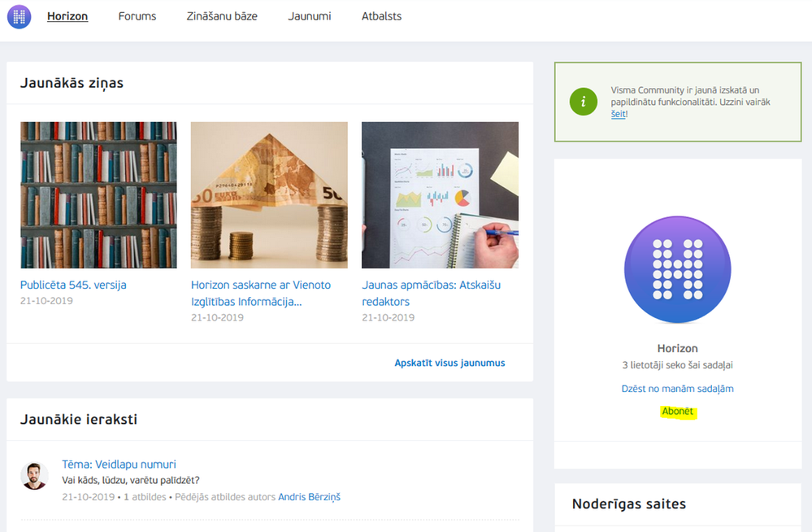This screenshot has width=812, height=532.
Task: Open the charts and notebook thumbnail
Action: click(440, 195)
